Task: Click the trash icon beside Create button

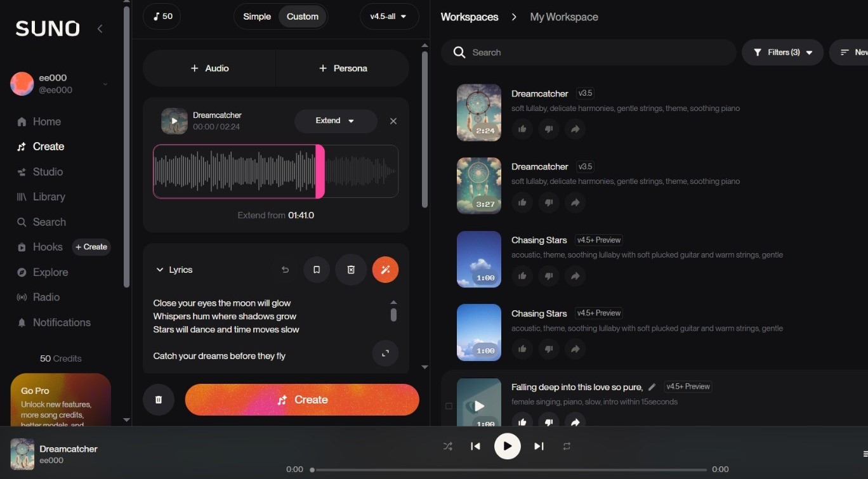Action: tap(159, 400)
